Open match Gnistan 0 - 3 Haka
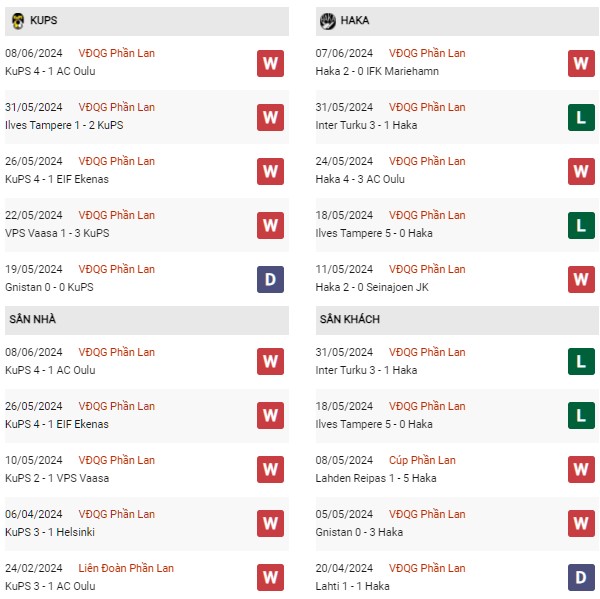Viewport: 600px width, 599px height. coord(359,532)
